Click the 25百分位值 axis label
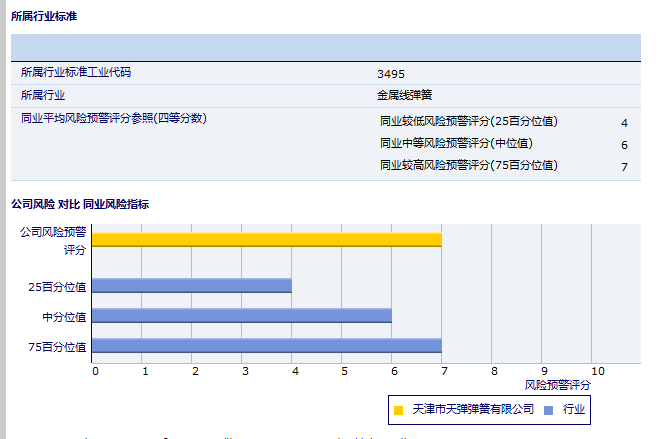 (57, 287)
